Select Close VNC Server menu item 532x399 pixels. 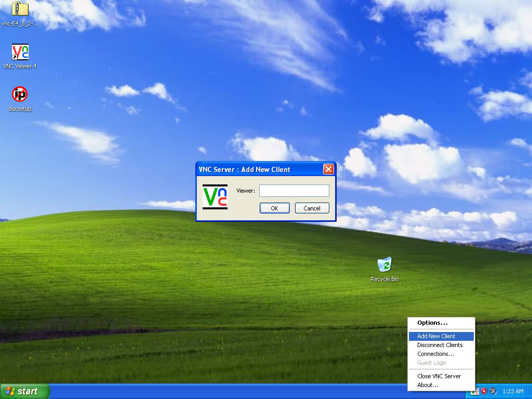pos(439,376)
